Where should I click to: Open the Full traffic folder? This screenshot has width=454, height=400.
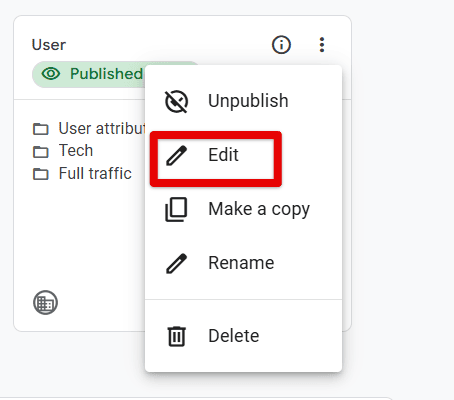[x=82, y=173]
